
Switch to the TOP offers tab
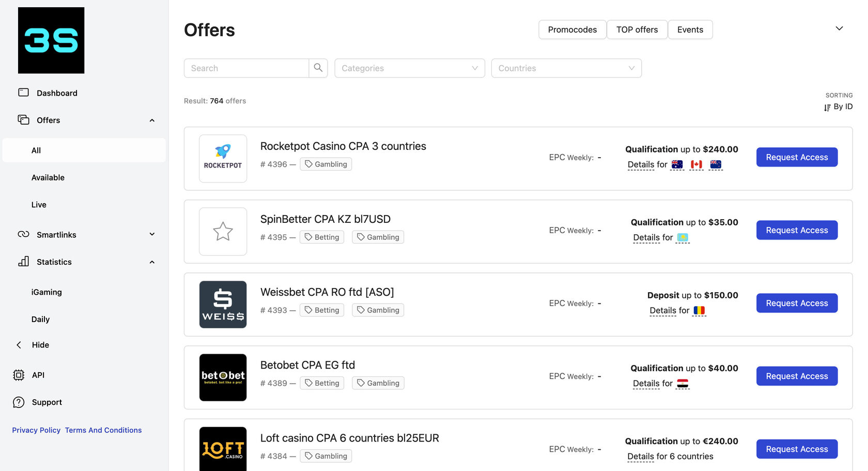[x=637, y=29]
